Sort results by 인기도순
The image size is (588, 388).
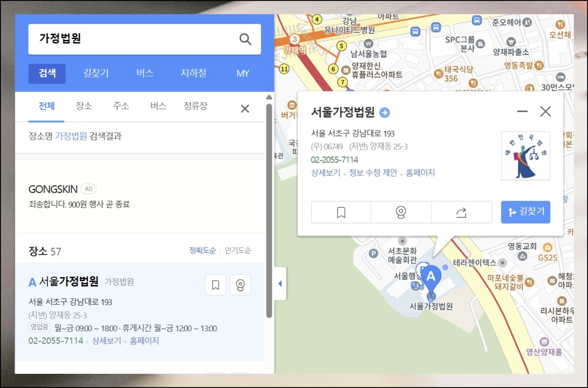pyautogui.click(x=238, y=251)
